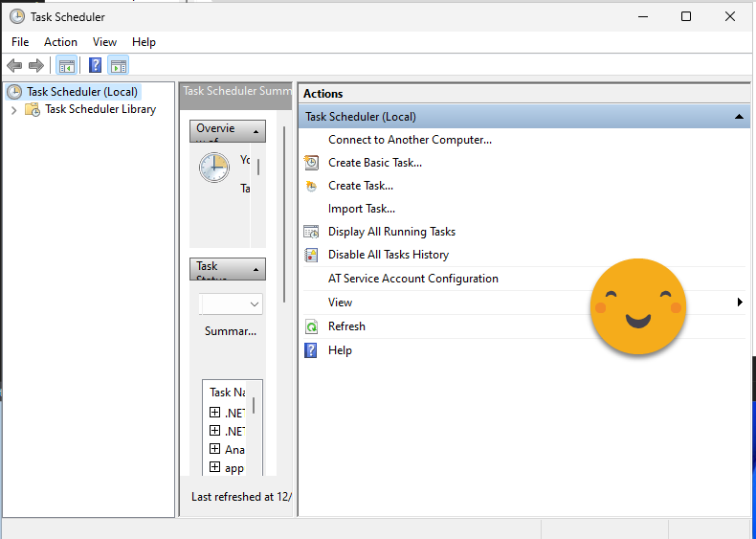Screen dimensions: 756x539
Task: Click the Back arrow toolbar icon
Action: tap(14, 65)
